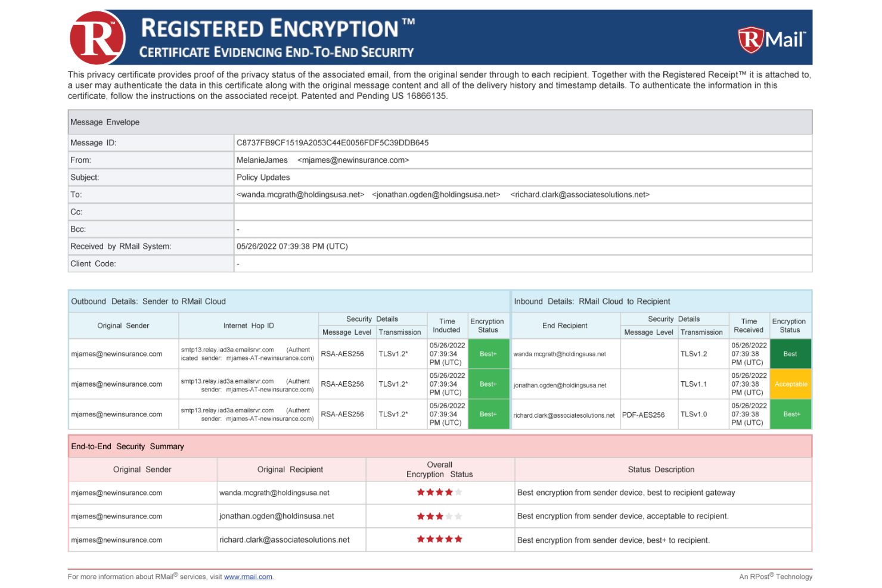
Task: Click the End Recipient column header
Action: 565,326
